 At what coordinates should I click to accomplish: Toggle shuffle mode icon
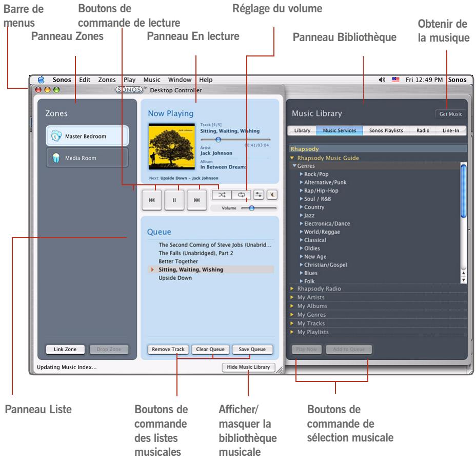pyautogui.click(x=222, y=195)
